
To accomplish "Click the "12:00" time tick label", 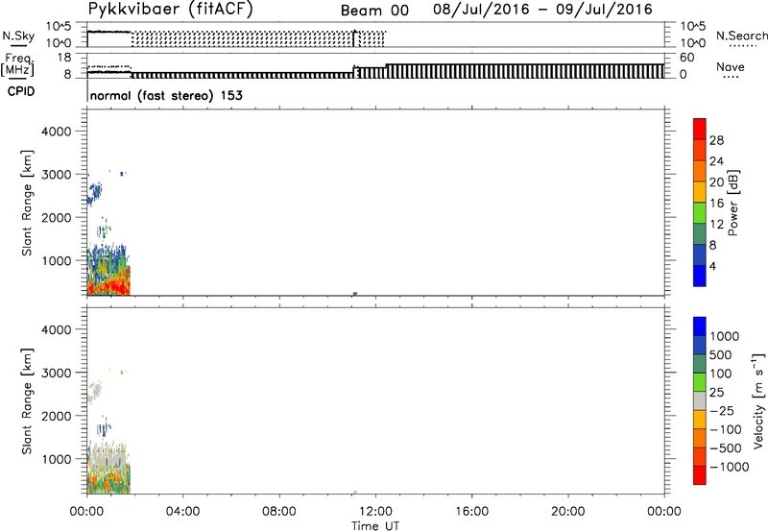I will pos(375,512).
